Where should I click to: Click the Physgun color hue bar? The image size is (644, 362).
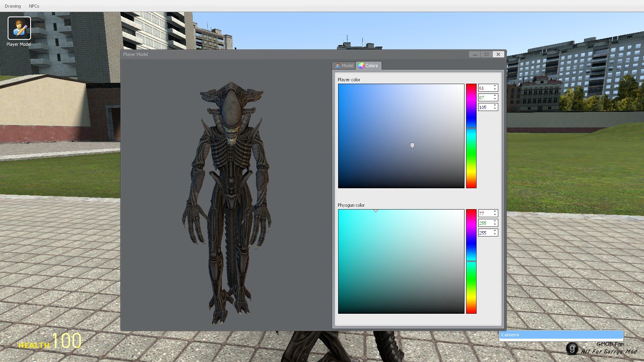[471, 261]
